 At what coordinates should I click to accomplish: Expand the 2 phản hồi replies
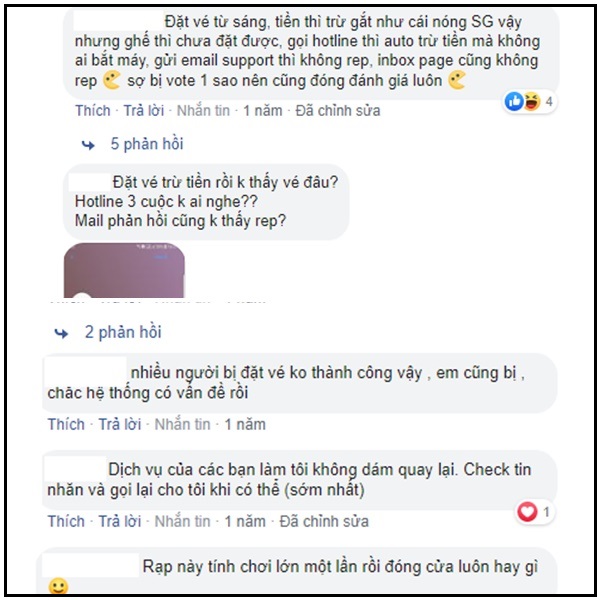(123, 332)
